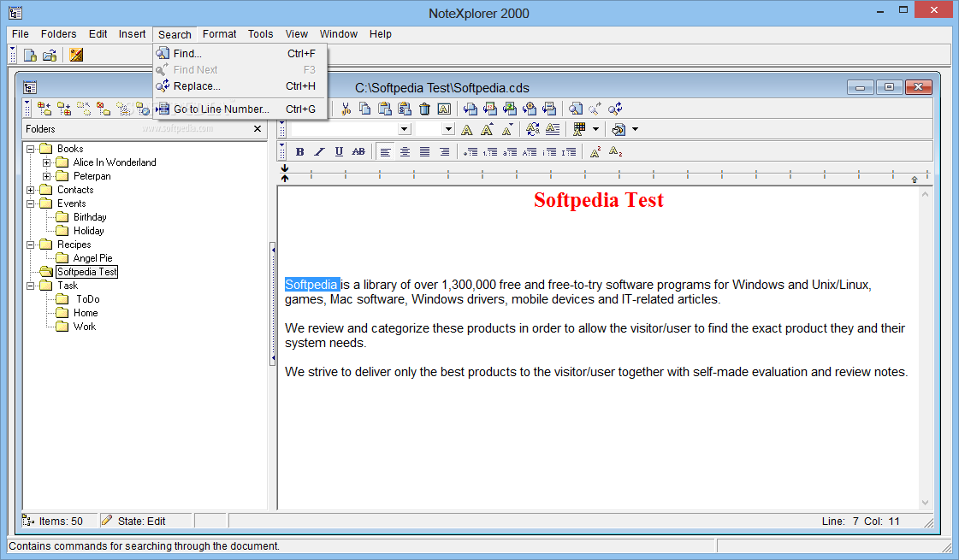Click the Copy icon in editor toolbar
This screenshot has width=959, height=560.
coord(365,109)
